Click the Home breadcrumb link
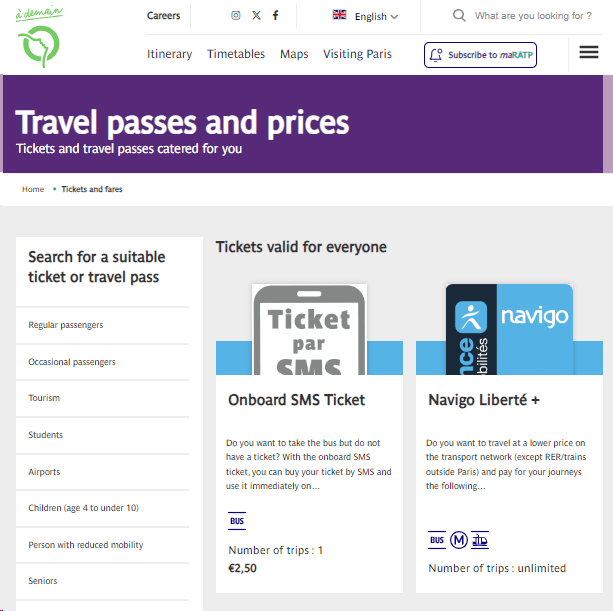Image resolution: width=613 pixels, height=611 pixels. tap(33, 189)
